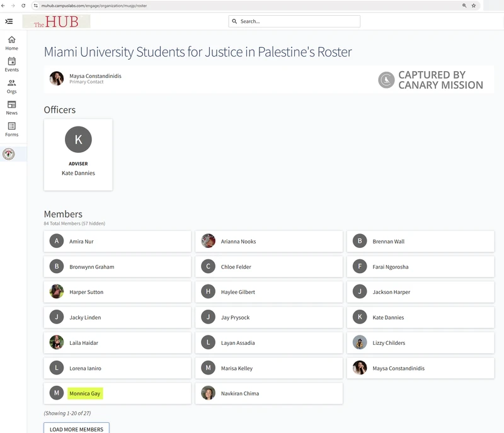Open Jay Prysock member card
The image size is (504, 433).
click(x=269, y=317)
